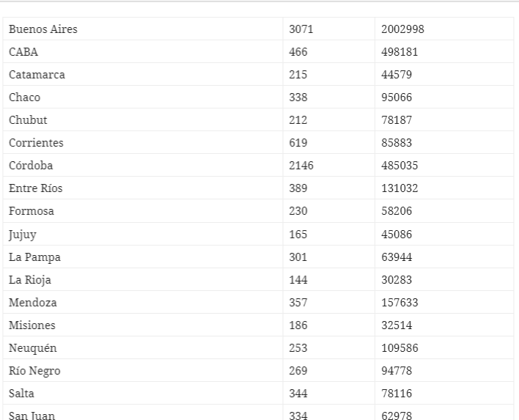Click the Córdoba table cell
The width and height of the screenshot is (519, 420).
point(31,166)
